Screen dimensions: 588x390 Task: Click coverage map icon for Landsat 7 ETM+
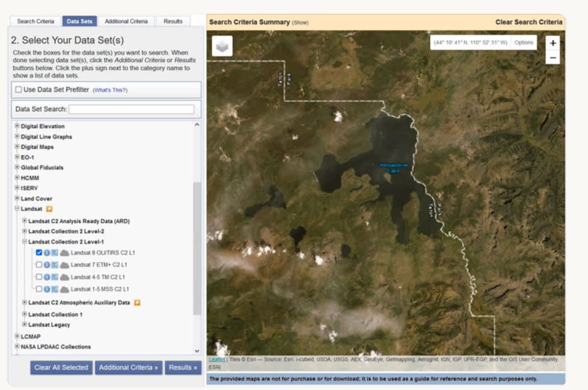click(x=54, y=265)
